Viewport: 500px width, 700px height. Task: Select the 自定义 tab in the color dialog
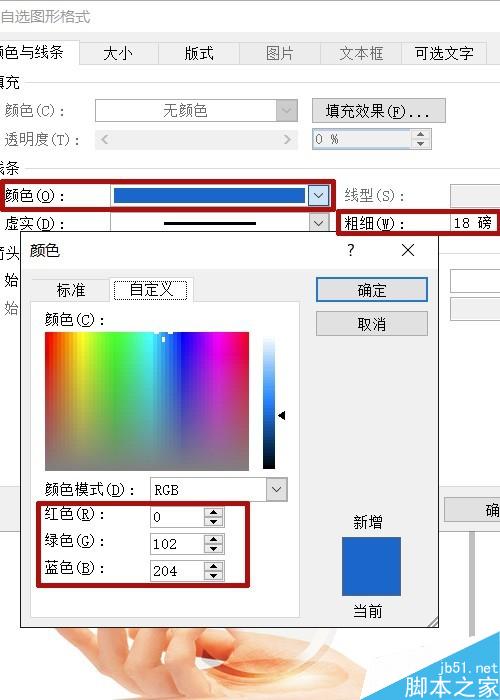click(x=151, y=290)
